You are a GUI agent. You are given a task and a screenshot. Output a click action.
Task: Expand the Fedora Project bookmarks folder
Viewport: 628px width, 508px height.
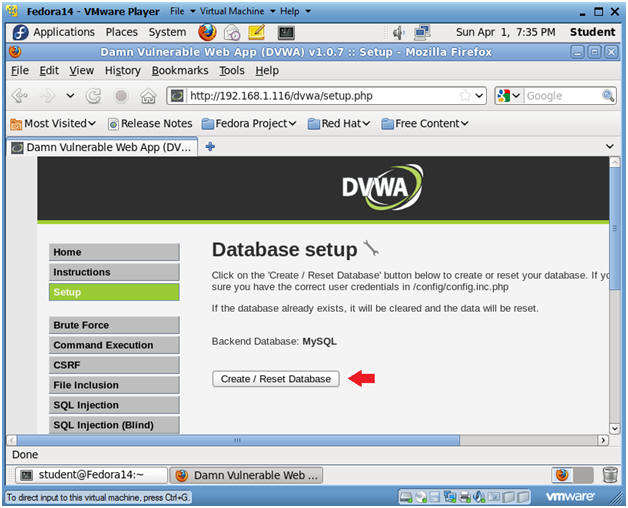point(249,123)
